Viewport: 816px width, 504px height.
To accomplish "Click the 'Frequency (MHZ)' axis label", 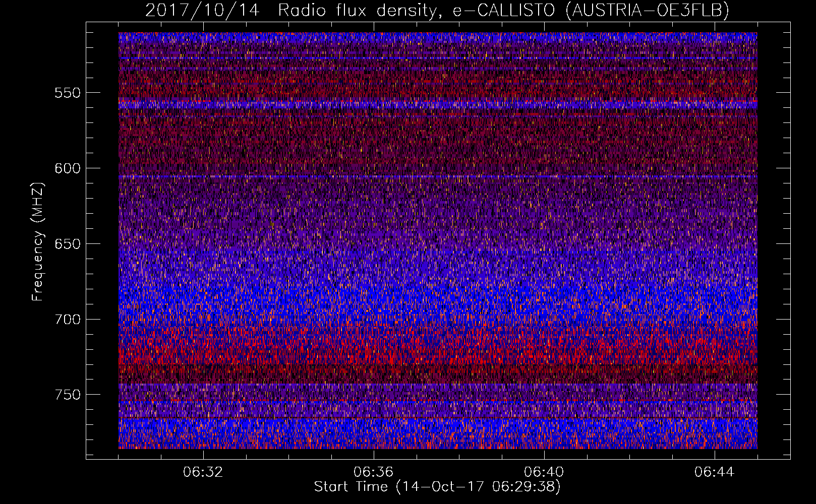I will [x=38, y=241].
